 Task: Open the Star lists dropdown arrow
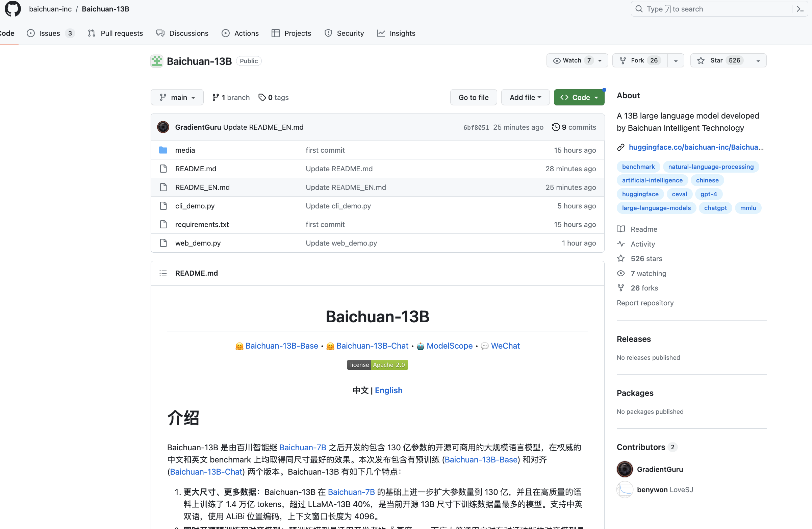[758, 60]
